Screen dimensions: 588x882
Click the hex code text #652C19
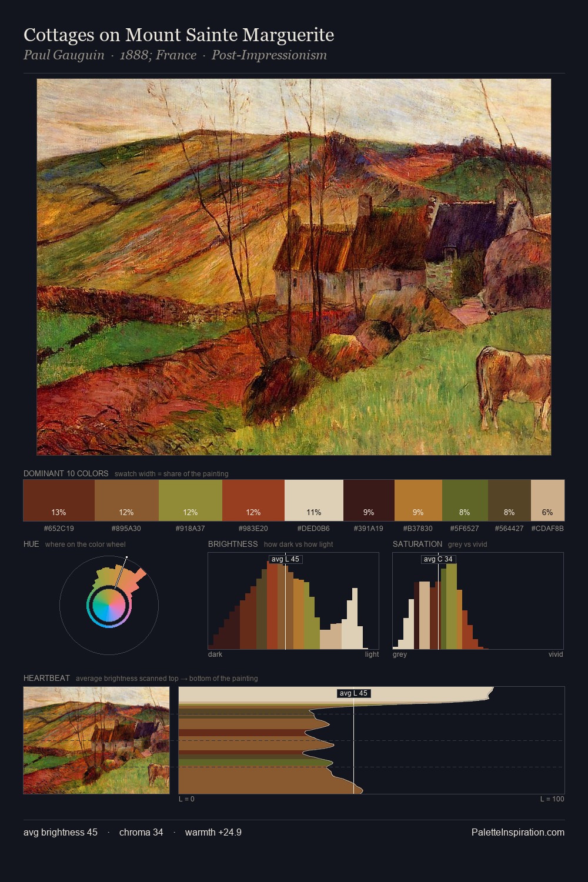(59, 529)
